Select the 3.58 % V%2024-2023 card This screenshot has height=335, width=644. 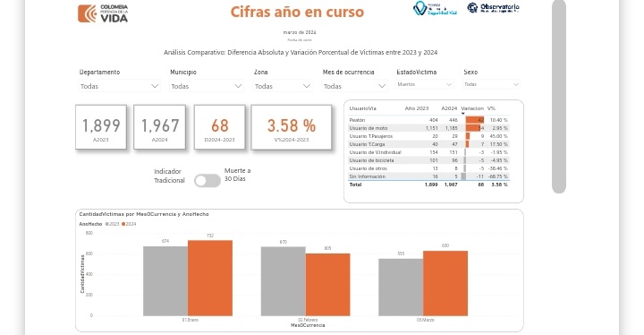point(292,127)
